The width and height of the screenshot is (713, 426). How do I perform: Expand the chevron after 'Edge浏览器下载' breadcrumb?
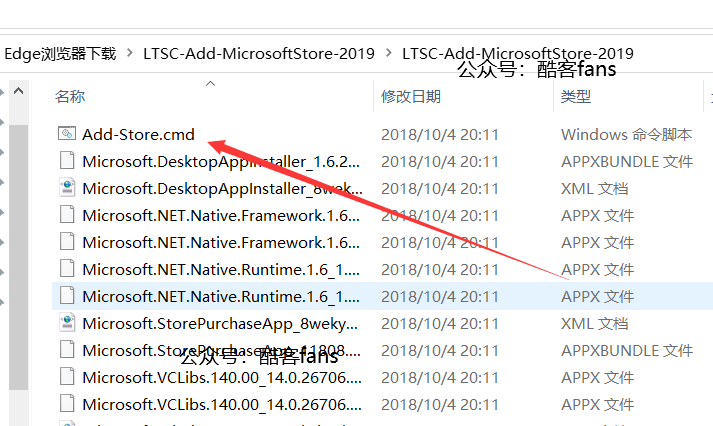[x=130, y=53]
